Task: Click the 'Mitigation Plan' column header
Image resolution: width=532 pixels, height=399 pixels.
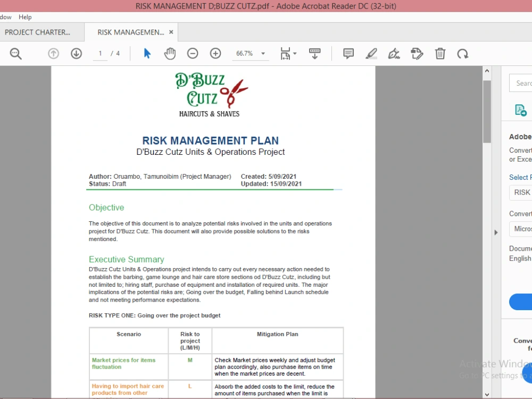Action: (x=278, y=334)
